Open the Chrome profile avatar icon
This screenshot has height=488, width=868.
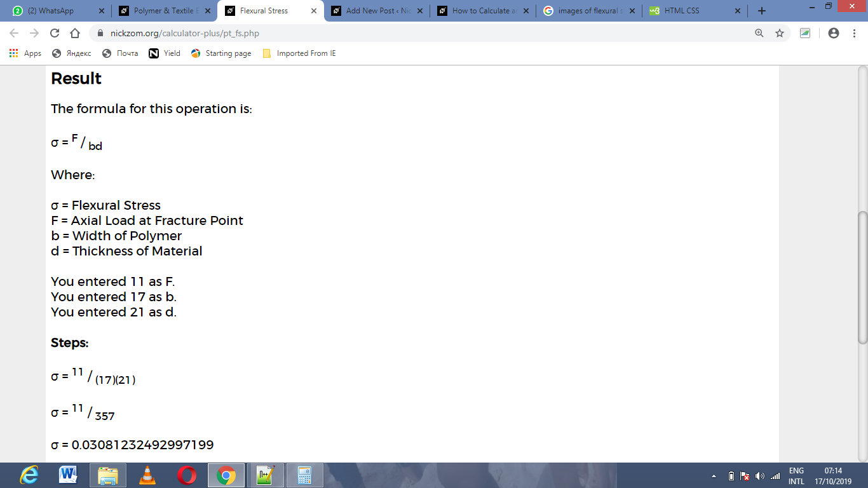[834, 33]
